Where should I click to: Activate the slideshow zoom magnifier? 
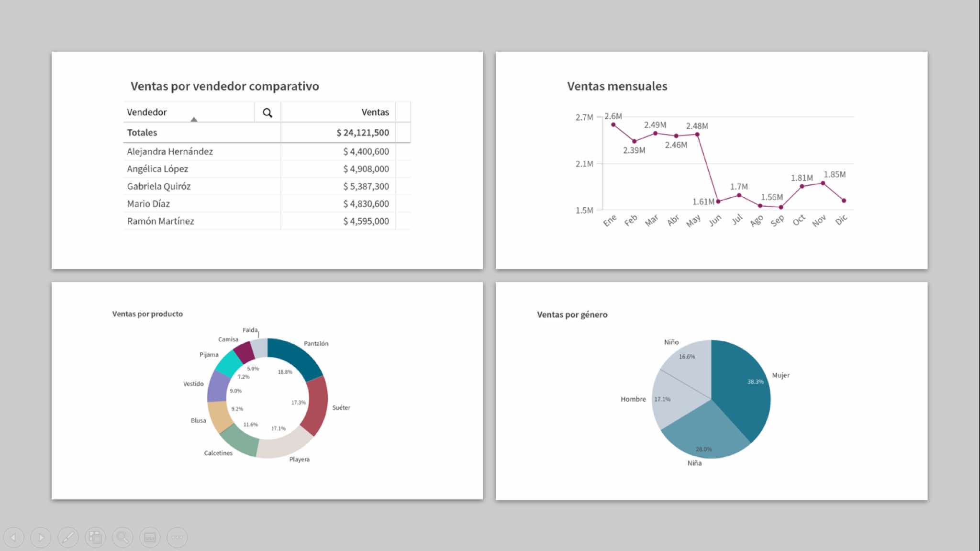click(x=122, y=538)
